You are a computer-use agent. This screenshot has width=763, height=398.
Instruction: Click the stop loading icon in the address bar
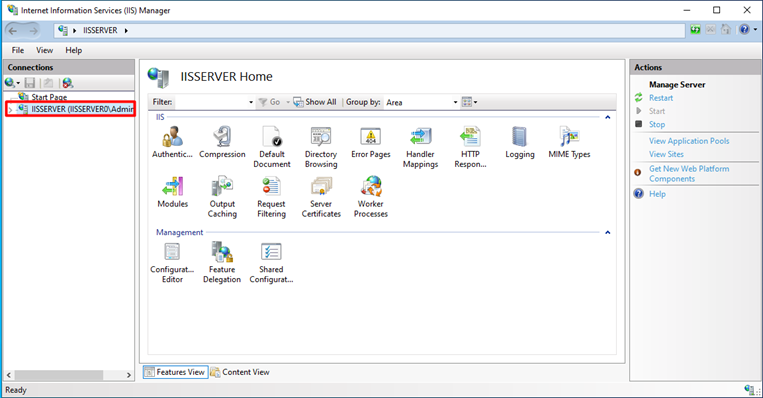coord(710,30)
